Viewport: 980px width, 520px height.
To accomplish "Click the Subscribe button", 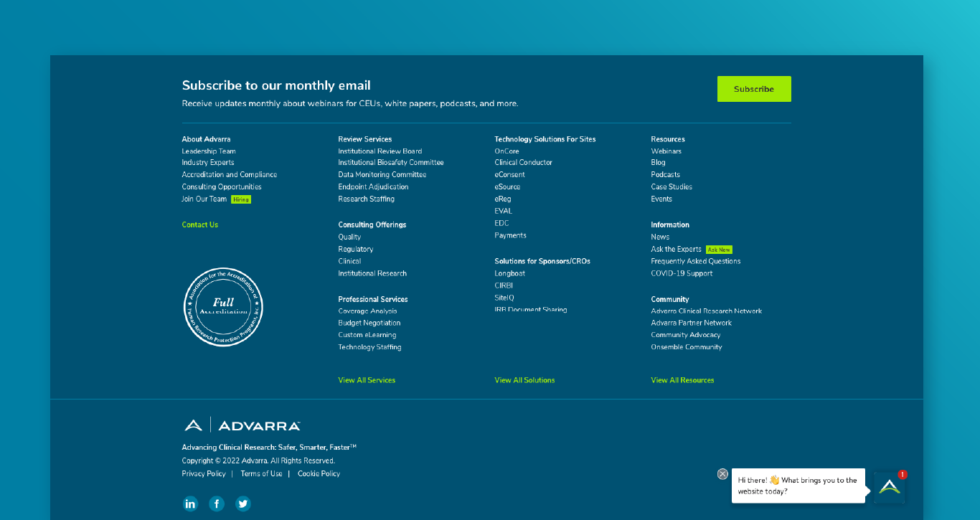I will point(754,89).
